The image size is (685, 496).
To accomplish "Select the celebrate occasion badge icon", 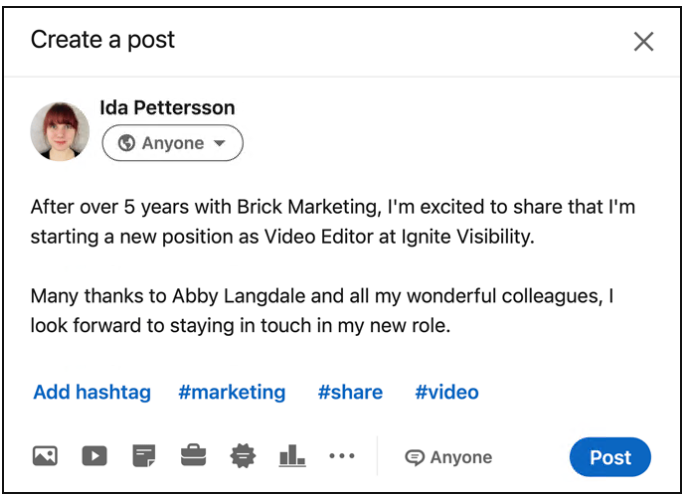I will (x=242, y=457).
